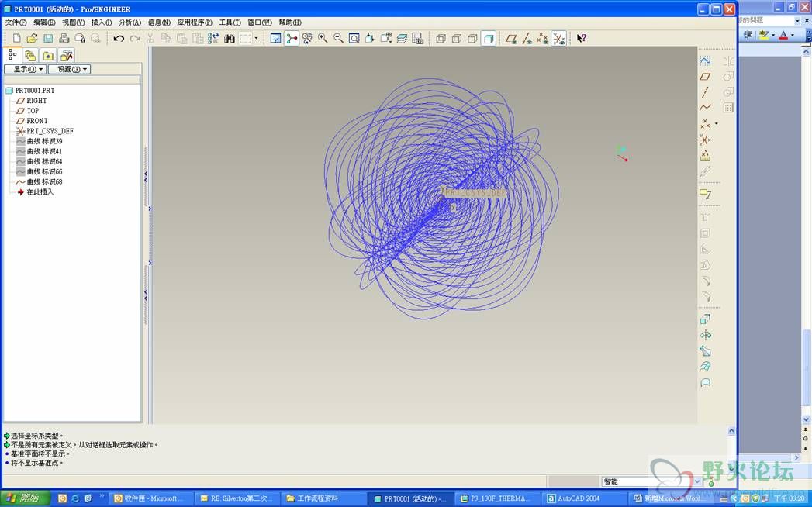Open the 分析 (Analysis) menu
The image size is (812, 507).
click(x=130, y=22)
